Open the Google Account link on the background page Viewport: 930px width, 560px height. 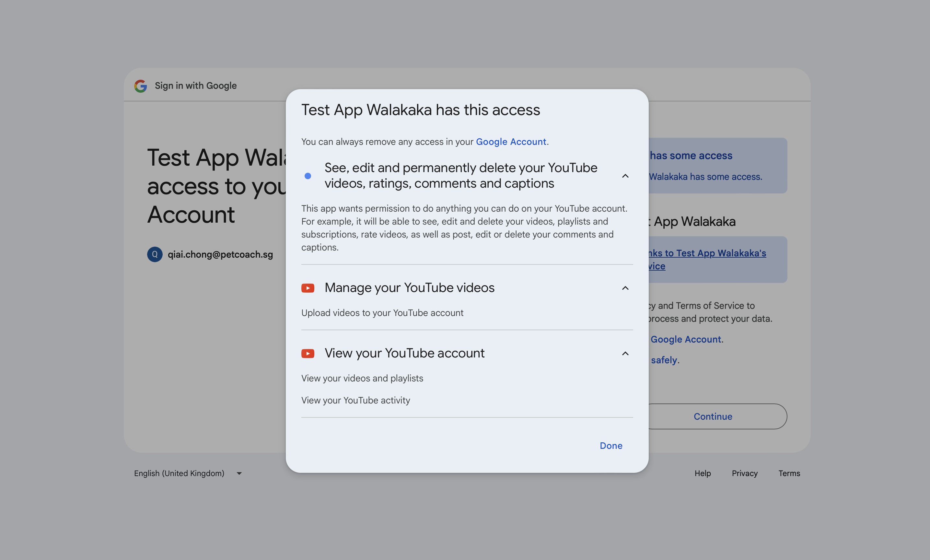pos(686,339)
